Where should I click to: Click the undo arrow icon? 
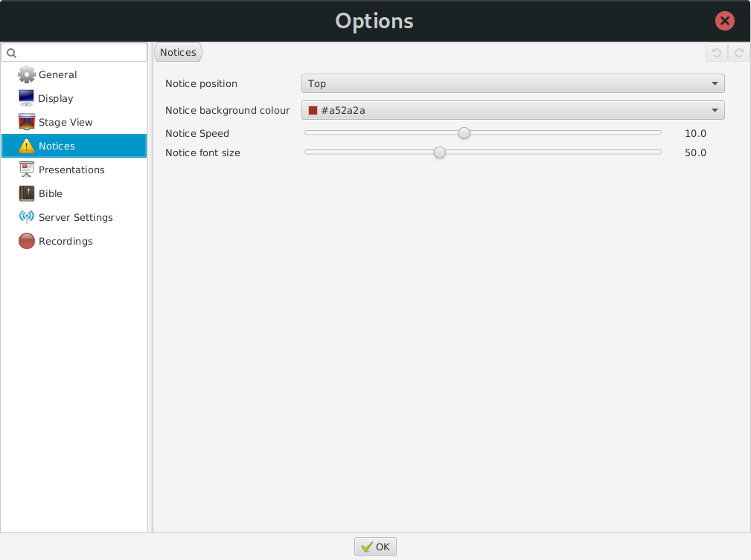[x=715, y=52]
